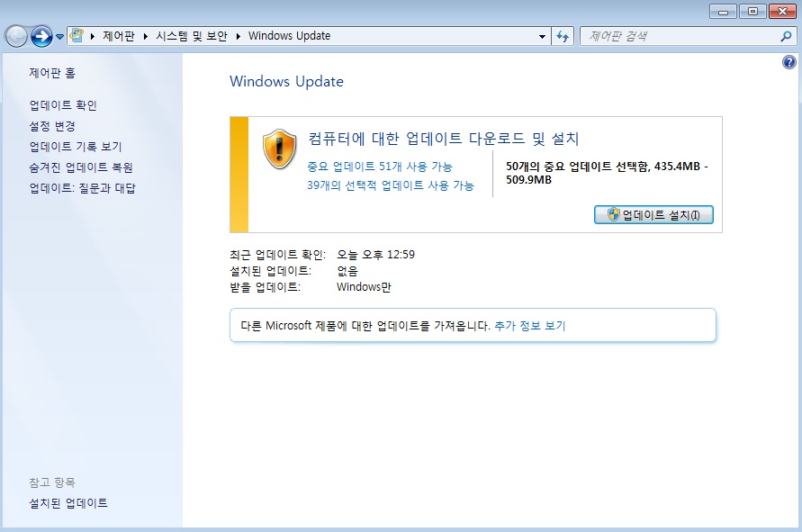Go to 시스템 및 보안 breadcrumb
This screenshot has width=802, height=532.
[x=192, y=36]
